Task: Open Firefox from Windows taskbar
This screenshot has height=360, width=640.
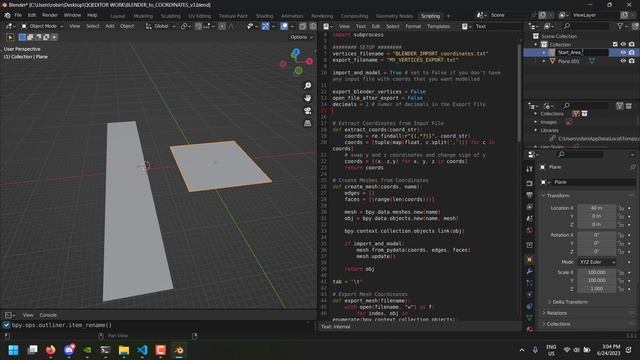Action: pos(51,350)
